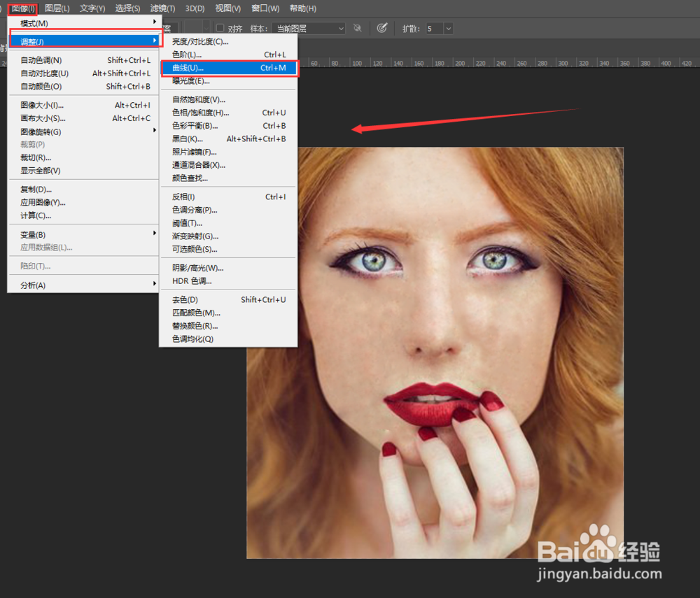Viewport: 700px width, 598px height.
Task: Click the ignore adjustment layers icon
Action: pos(357,28)
